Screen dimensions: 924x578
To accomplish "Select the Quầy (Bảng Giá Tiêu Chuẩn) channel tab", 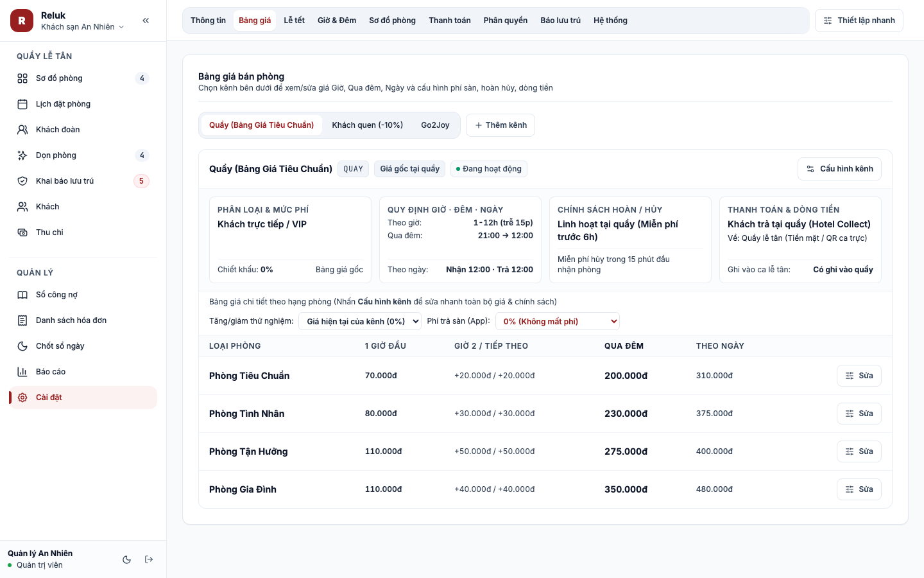I will pyautogui.click(x=262, y=125).
